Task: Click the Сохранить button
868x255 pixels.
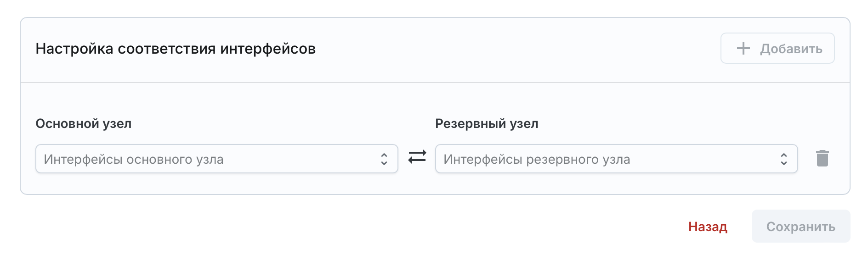Action: click(801, 226)
